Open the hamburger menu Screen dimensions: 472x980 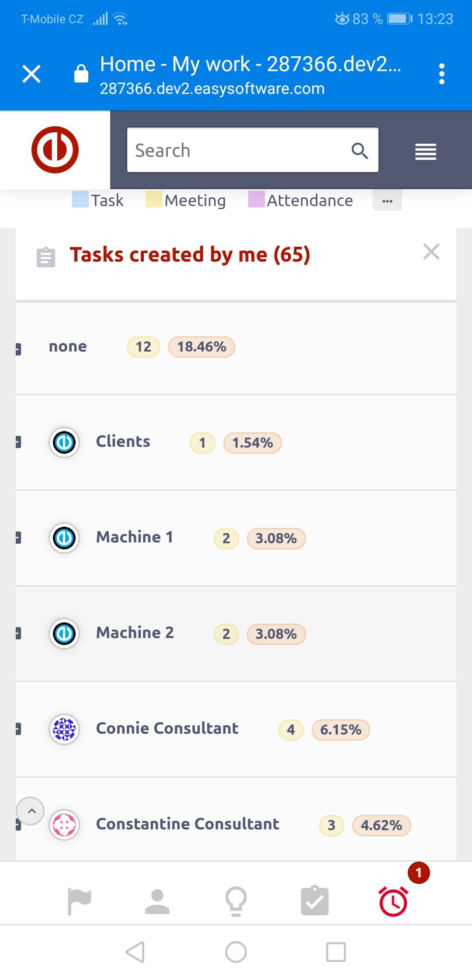point(425,152)
